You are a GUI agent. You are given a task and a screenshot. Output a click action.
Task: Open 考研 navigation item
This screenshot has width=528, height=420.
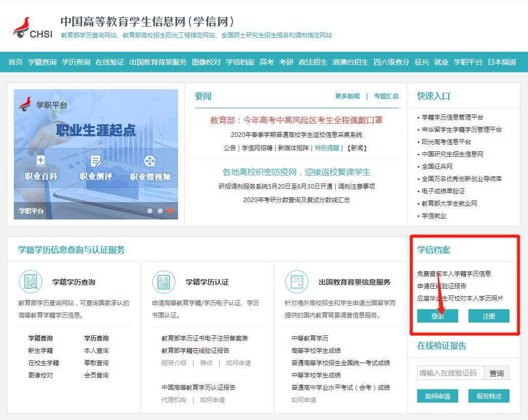[286, 62]
